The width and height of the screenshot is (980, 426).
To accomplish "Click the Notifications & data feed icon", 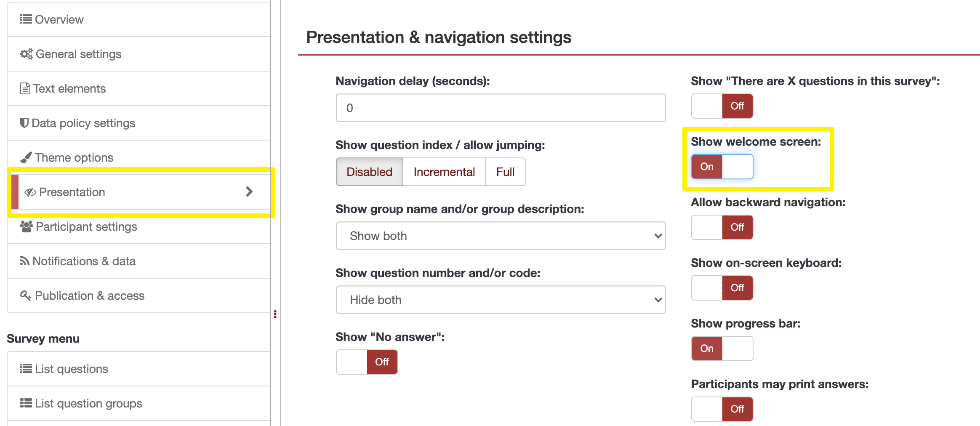I will (x=24, y=261).
